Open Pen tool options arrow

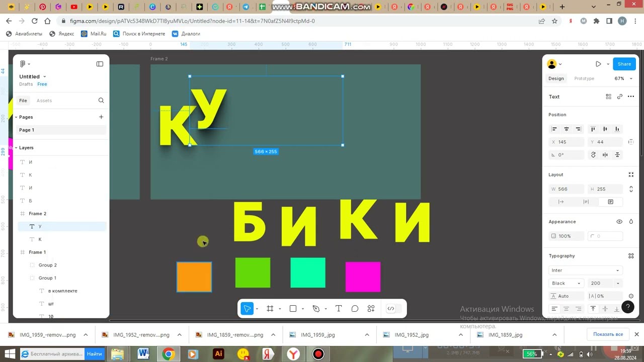pyautogui.click(x=326, y=309)
